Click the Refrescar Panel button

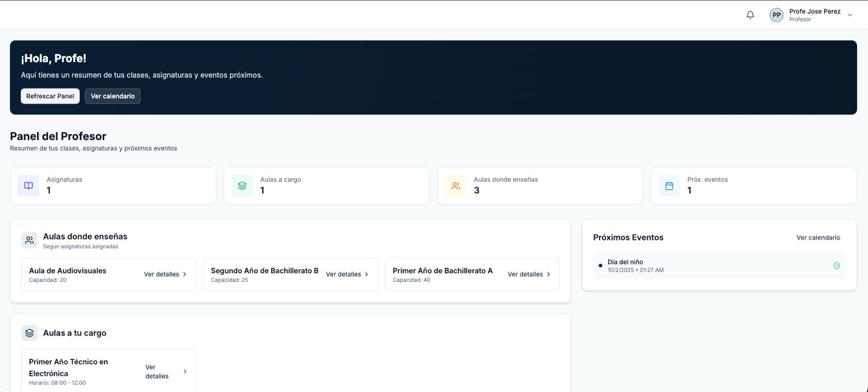(50, 96)
